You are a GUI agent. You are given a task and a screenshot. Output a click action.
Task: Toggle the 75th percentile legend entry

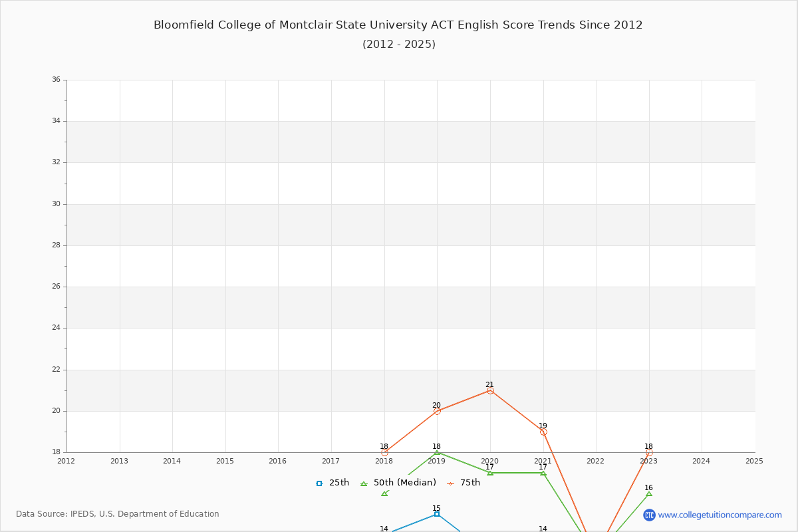[x=464, y=483]
